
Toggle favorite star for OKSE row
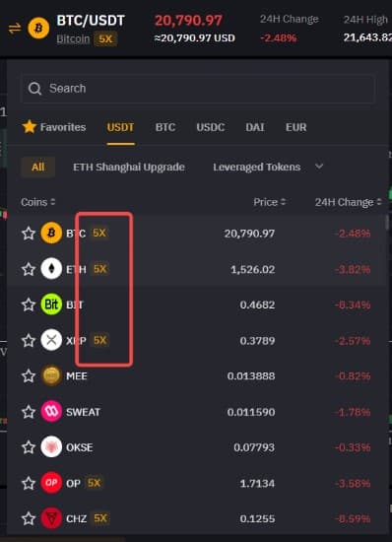coord(29,447)
